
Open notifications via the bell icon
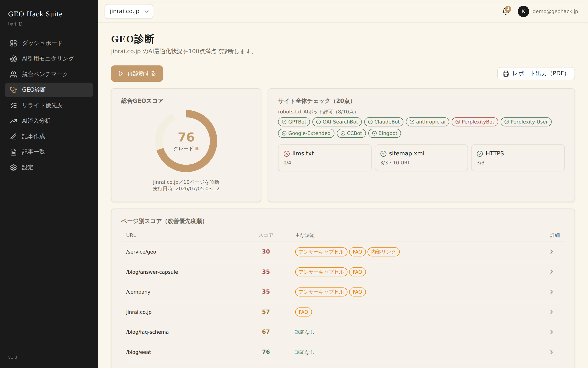tap(506, 11)
